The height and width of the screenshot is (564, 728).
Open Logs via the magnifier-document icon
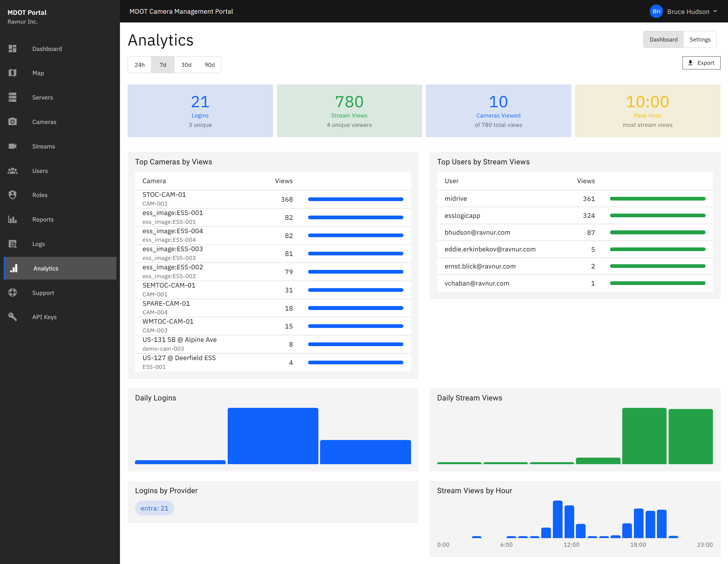click(13, 244)
